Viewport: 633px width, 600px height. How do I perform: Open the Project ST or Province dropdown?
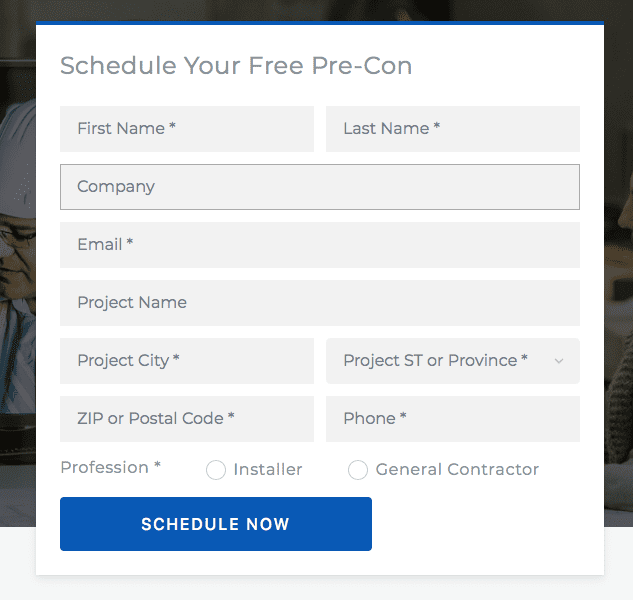point(440,361)
